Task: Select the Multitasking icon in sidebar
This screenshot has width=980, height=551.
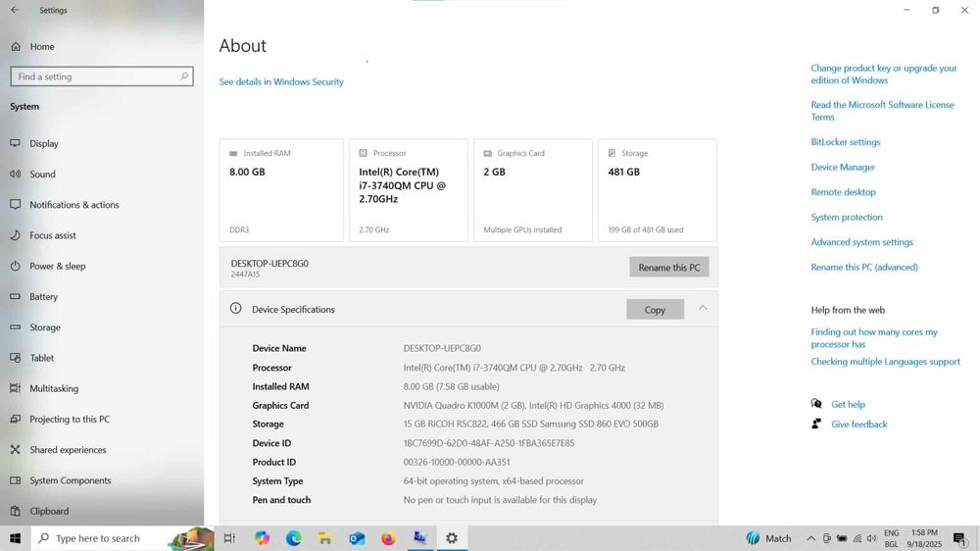Action: pos(15,388)
